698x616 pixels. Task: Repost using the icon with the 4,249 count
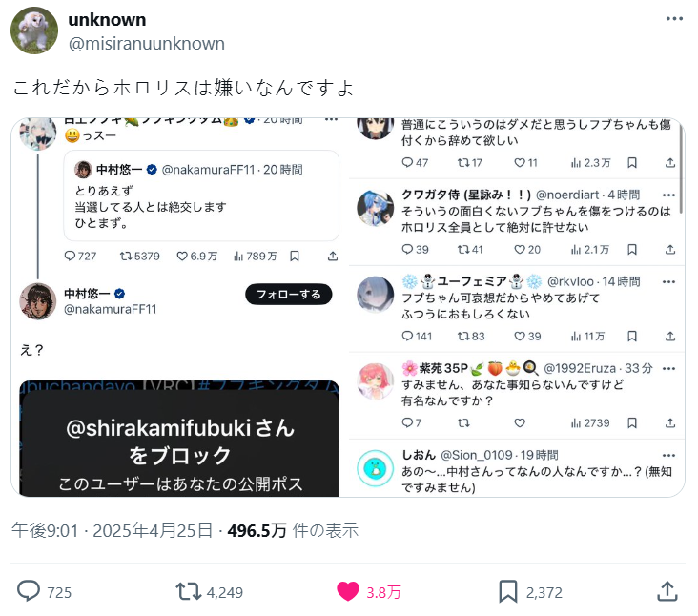188,592
